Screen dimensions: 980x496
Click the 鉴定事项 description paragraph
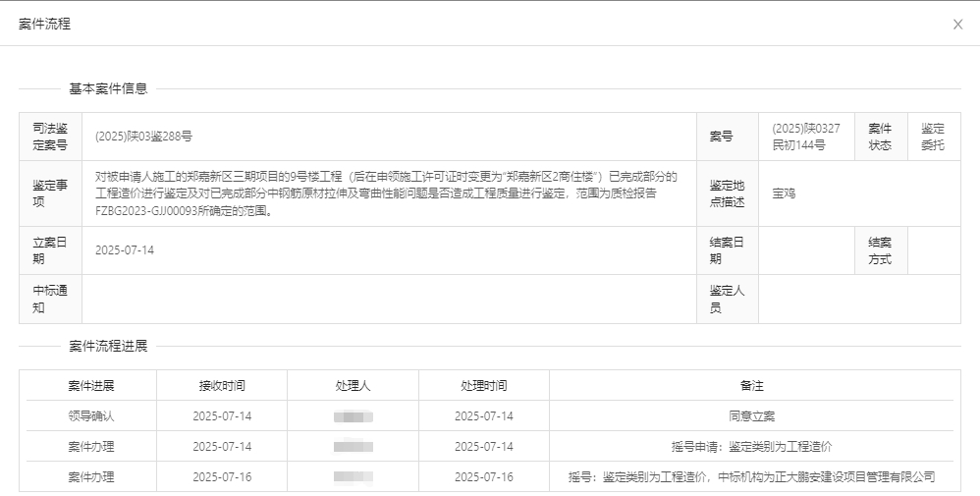pyautogui.click(x=387, y=193)
